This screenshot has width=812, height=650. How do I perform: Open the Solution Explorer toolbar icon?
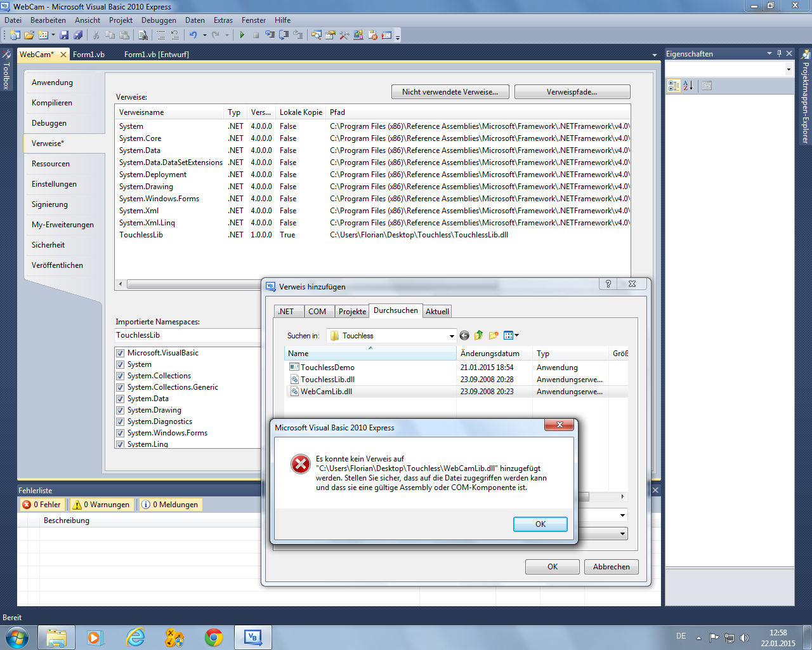pyautogui.click(x=316, y=35)
